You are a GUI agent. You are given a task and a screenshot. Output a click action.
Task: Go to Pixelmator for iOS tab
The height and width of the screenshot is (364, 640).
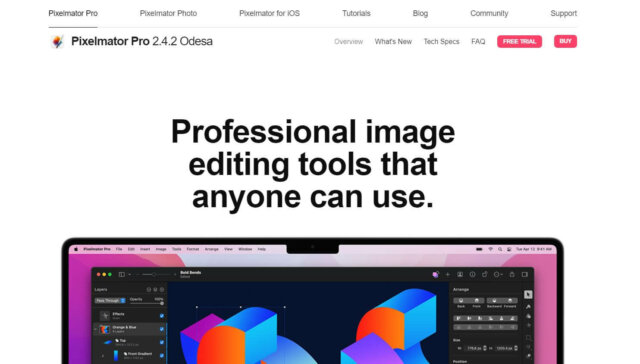(269, 13)
